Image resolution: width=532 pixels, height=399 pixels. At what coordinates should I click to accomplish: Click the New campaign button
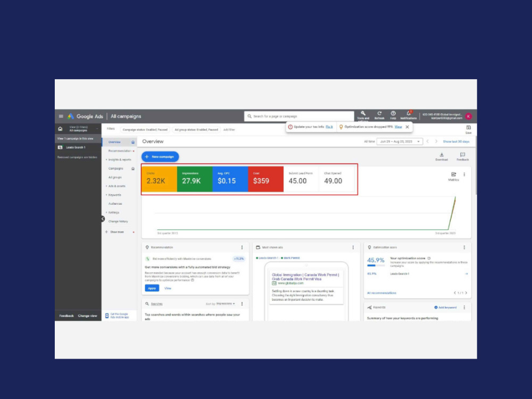pyautogui.click(x=160, y=157)
